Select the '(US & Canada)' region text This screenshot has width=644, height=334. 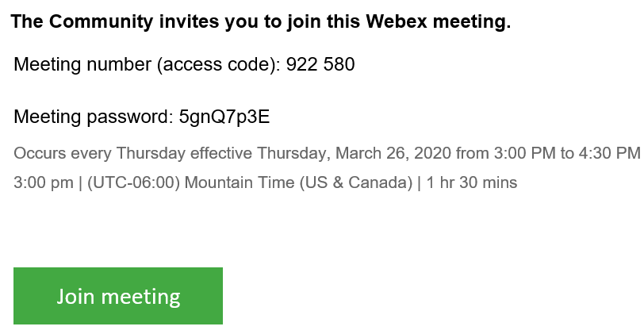[x=355, y=182]
